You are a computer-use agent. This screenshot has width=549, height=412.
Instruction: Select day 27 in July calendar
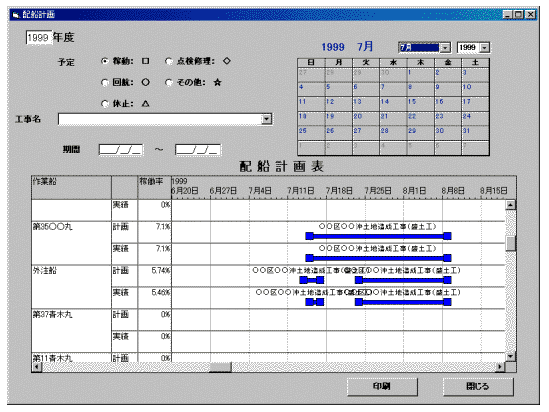366,133
